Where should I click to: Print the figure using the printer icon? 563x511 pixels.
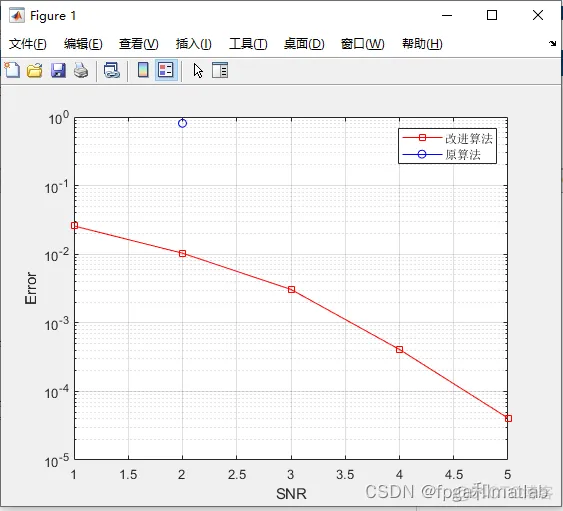81,70
